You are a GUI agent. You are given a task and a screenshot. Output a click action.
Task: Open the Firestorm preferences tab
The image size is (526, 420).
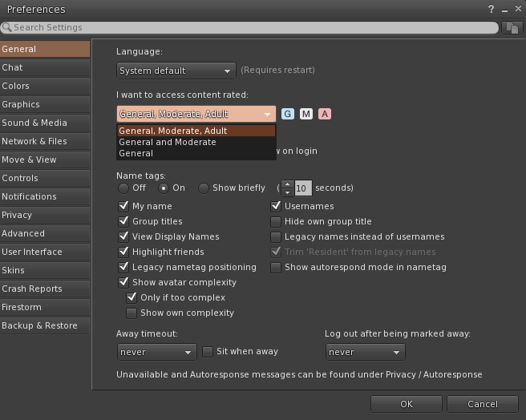(22, 307)
